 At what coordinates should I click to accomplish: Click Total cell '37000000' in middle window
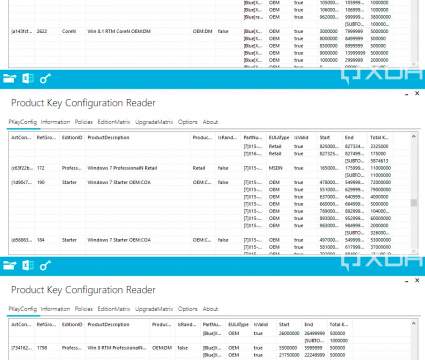[x=381, y=247]
